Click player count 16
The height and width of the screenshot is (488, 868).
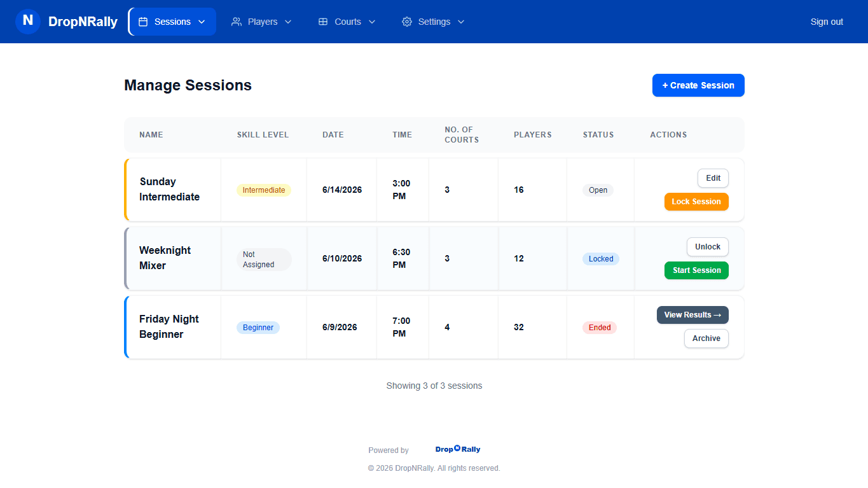click(519, 190)
